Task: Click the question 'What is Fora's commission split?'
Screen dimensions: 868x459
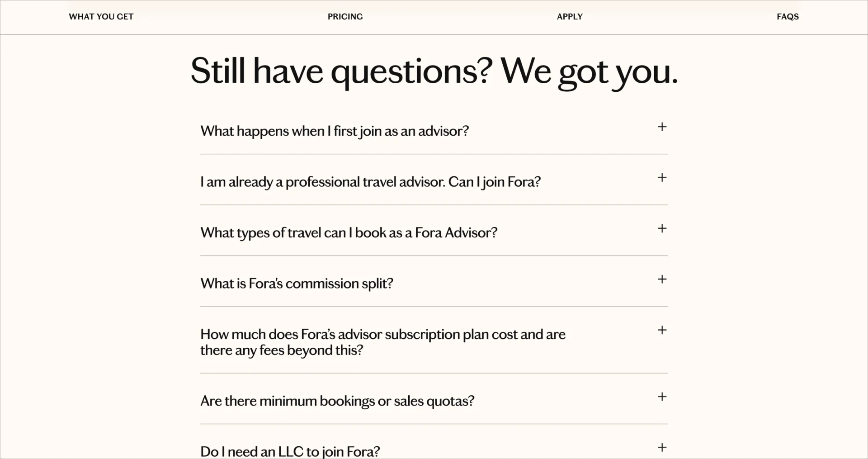Action: point(297,283)
